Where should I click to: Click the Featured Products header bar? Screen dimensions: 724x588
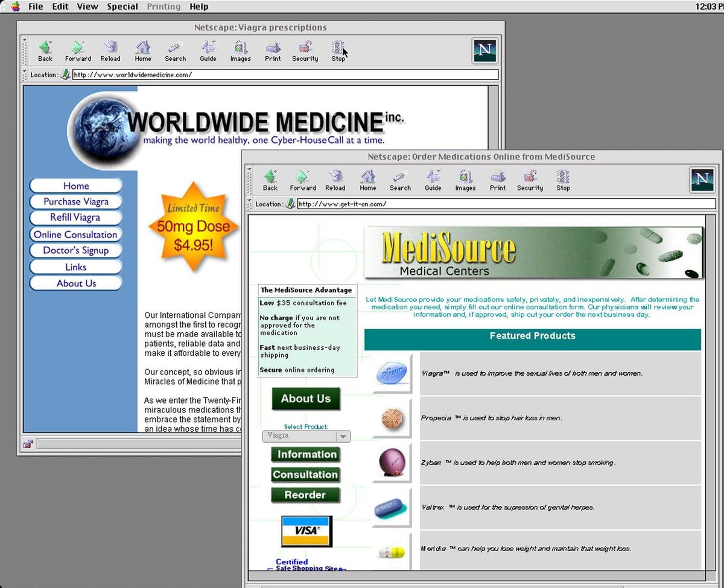533,340
